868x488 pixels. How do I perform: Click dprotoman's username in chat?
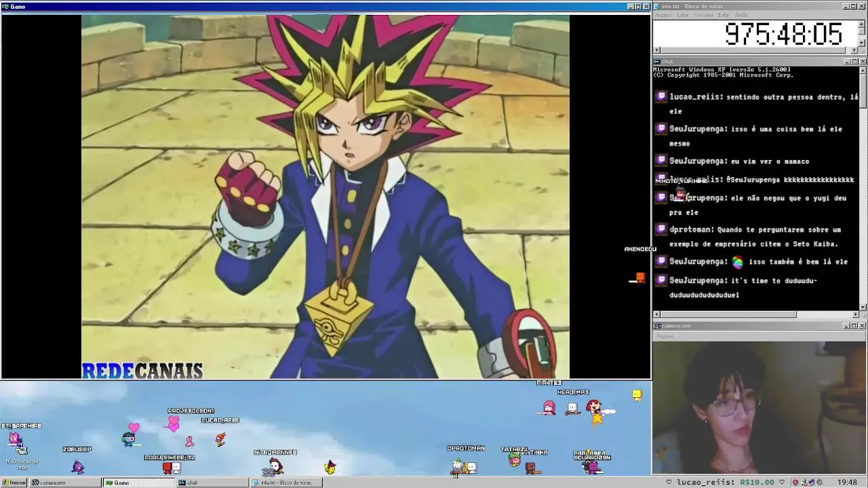pos(691,230)
